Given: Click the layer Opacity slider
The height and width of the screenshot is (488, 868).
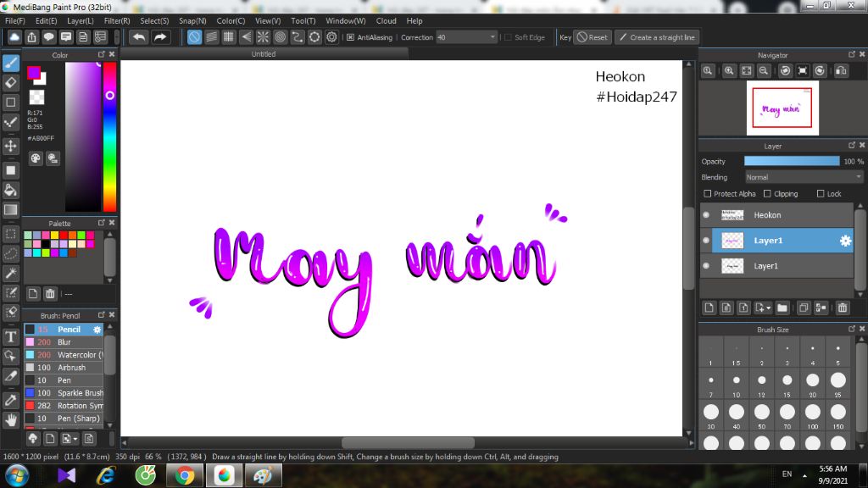Looking at the screenshot, I should (x=792, y=161).
